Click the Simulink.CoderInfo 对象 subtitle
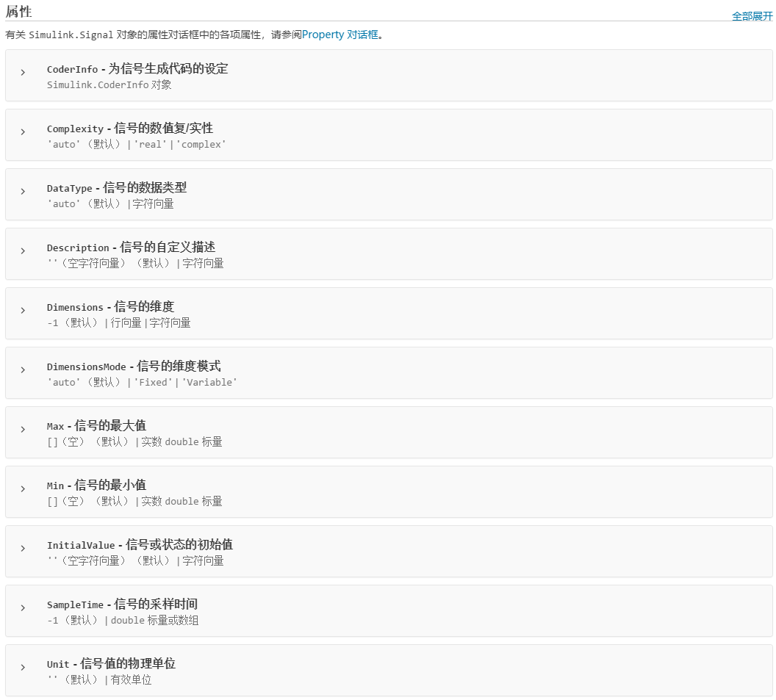The height and width of the screenshot is (700, 776). (109, 84)
